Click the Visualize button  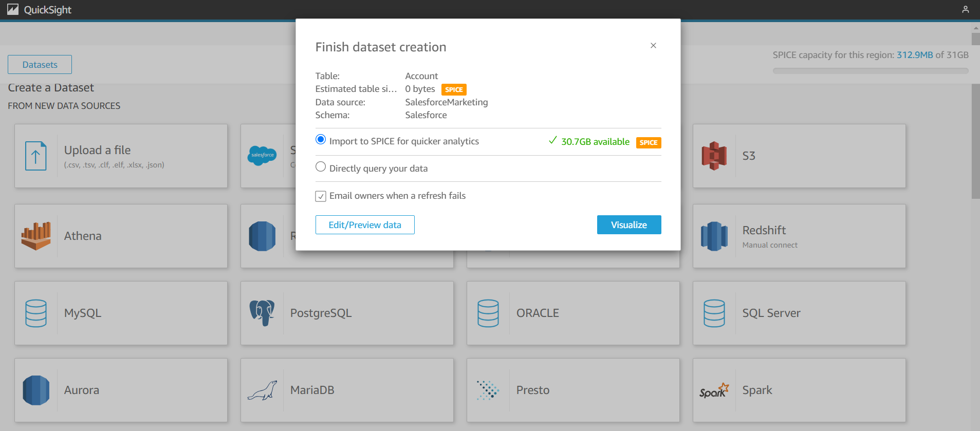click(x=629, y=225)
